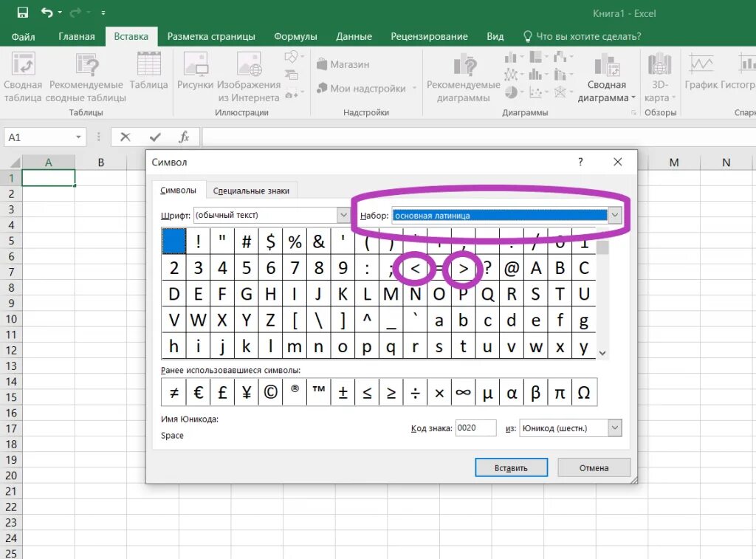
Task: Open Customize Quick Access Toolbar dropdown
Action: coord(103,13)
